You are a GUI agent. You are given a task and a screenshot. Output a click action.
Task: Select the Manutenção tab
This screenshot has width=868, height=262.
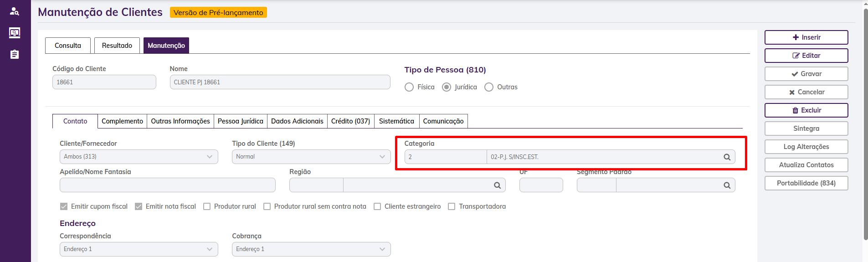tap(166, 46)
